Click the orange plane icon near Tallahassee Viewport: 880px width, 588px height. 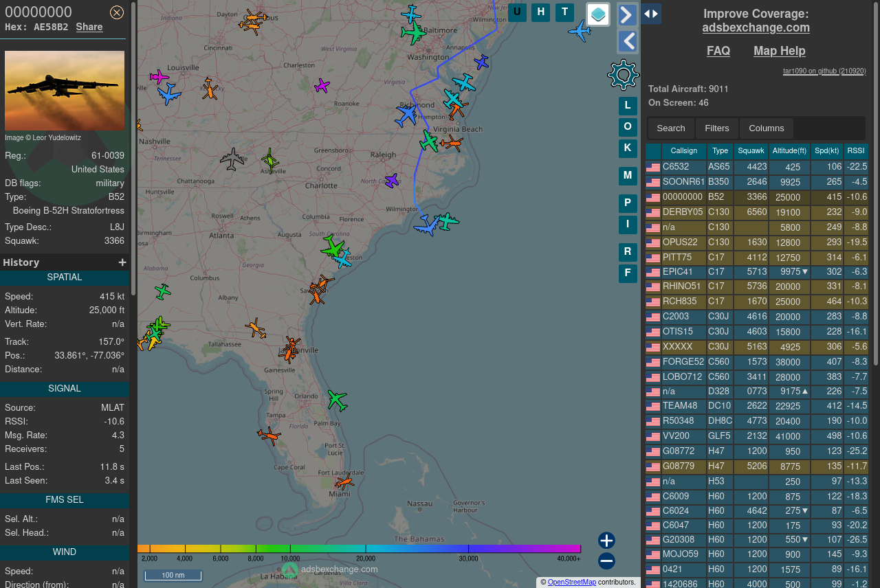point(256,328)
